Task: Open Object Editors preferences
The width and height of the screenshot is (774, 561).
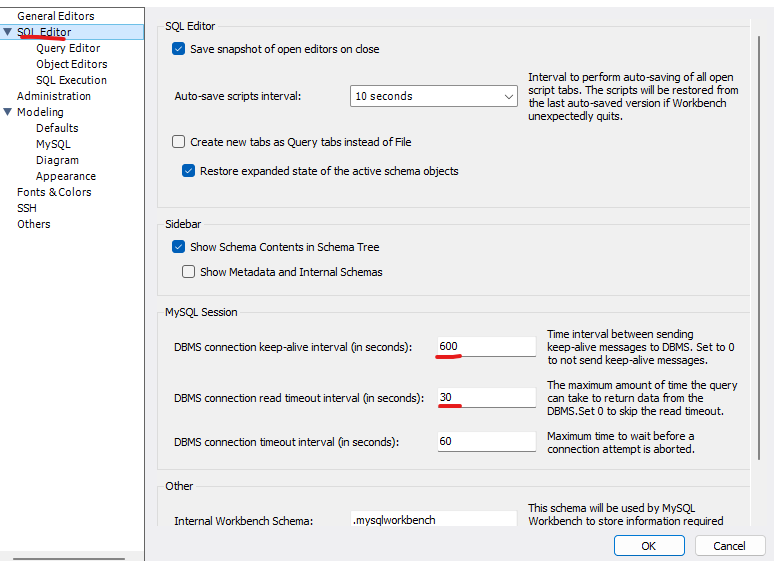Action: (72, 64)
